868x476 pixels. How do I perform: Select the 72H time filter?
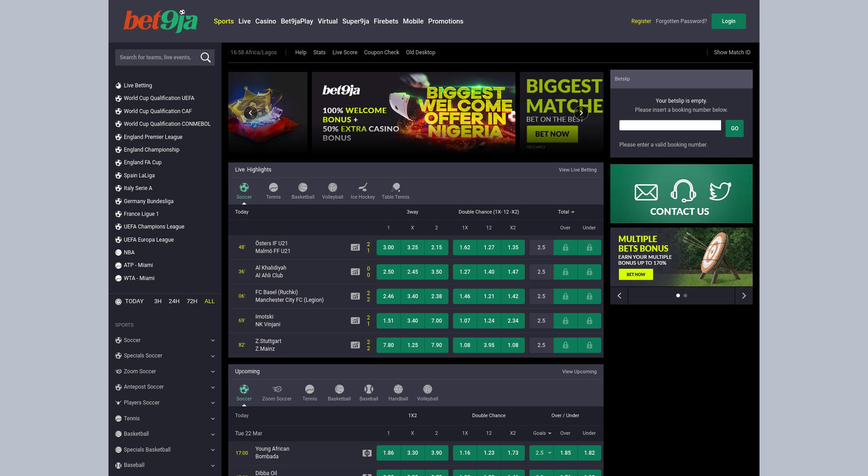(x=192, y=301)
